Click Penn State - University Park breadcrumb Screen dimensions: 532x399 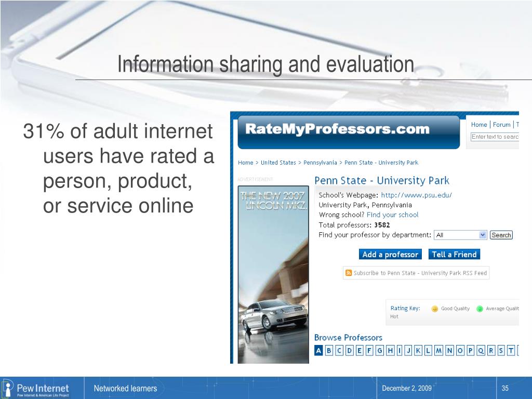tap(381, 163)
